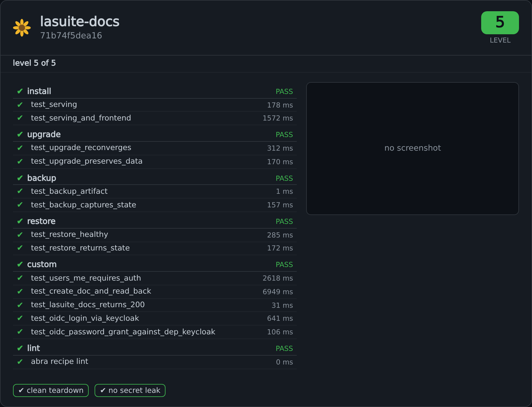The image size is (532, 407).
Task: Click the checkmark beside backup
Action: tap(20, 178)
